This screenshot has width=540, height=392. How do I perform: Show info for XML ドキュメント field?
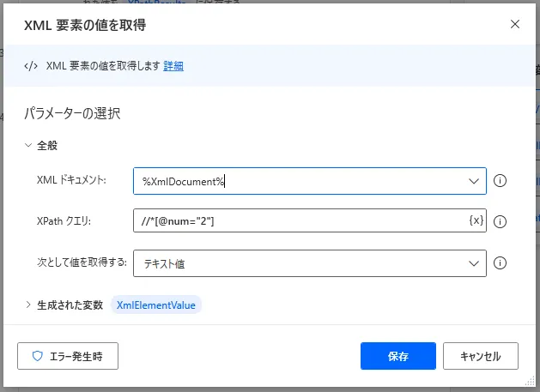(500, 181)
